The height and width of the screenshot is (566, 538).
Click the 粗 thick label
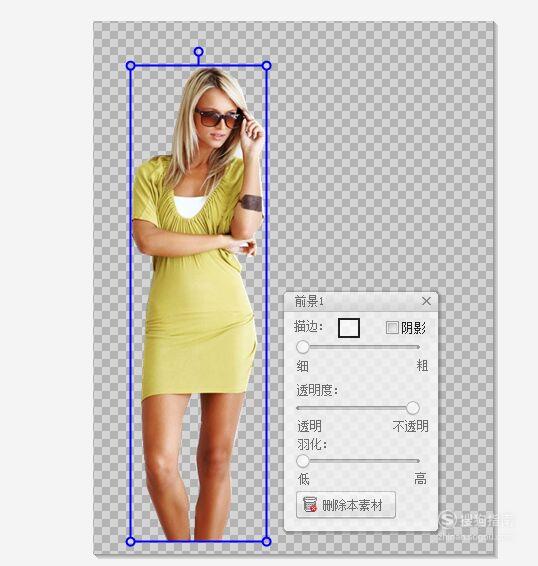[422, 366]
